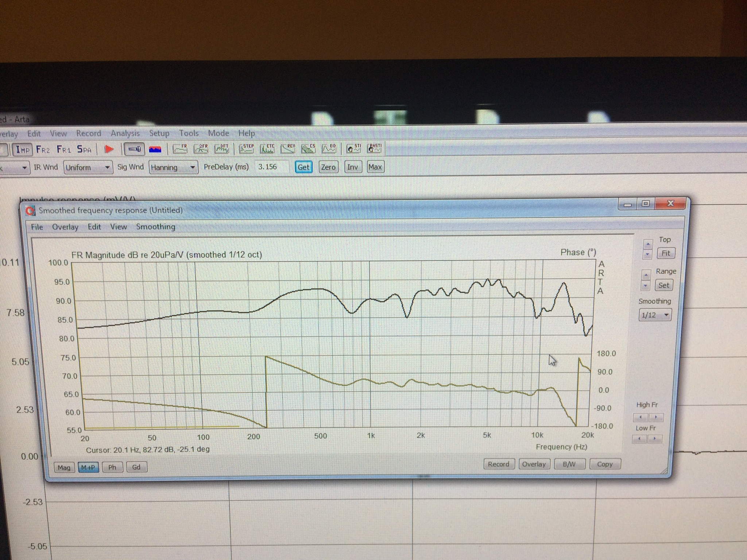Viewport: 747px width, 560px height.
Task: Start recording with red play arrow
Action: 109,149
